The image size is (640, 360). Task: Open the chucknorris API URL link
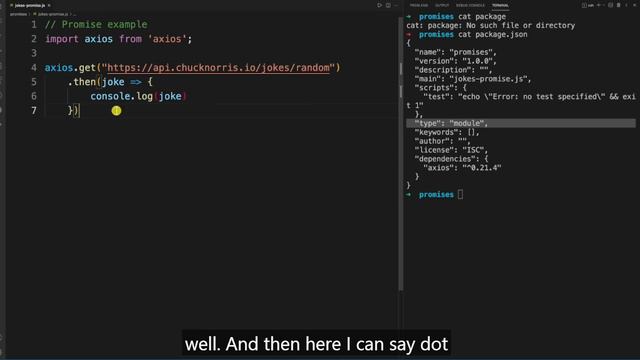(x=218, y=68)
